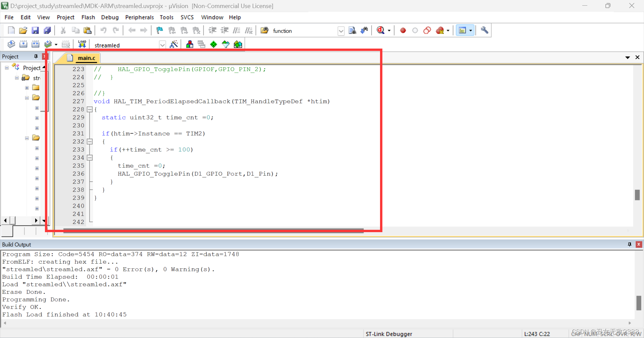Viewport: 644px width, 338px height.
Task: Open the Edit menu
Action: 25,17
